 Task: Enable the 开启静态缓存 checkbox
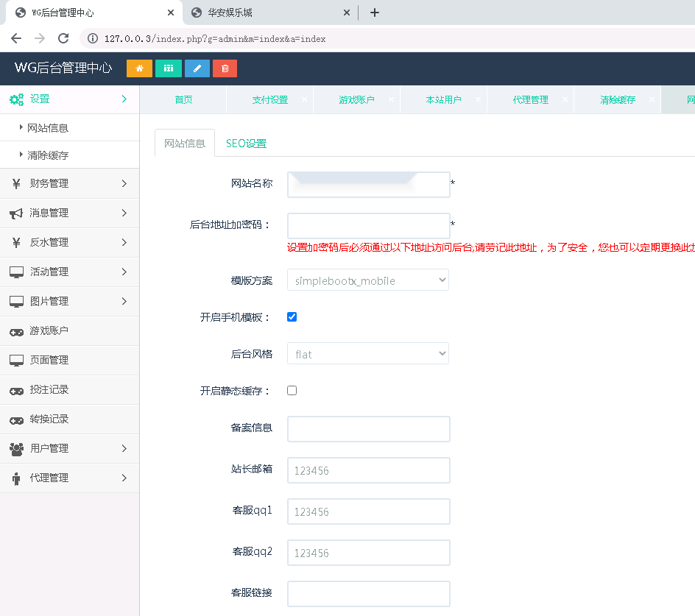click(x=292, y=390)
